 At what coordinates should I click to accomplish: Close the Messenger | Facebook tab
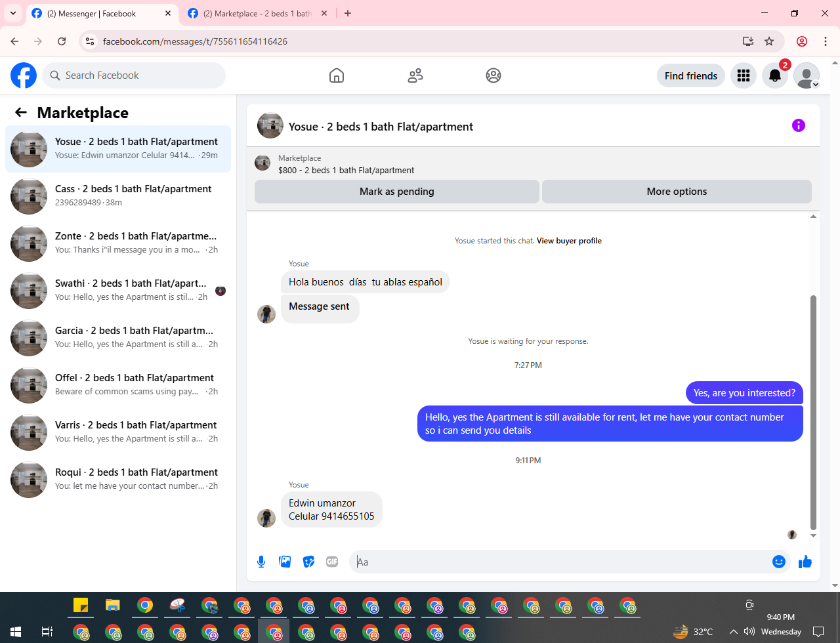point(169,13)
